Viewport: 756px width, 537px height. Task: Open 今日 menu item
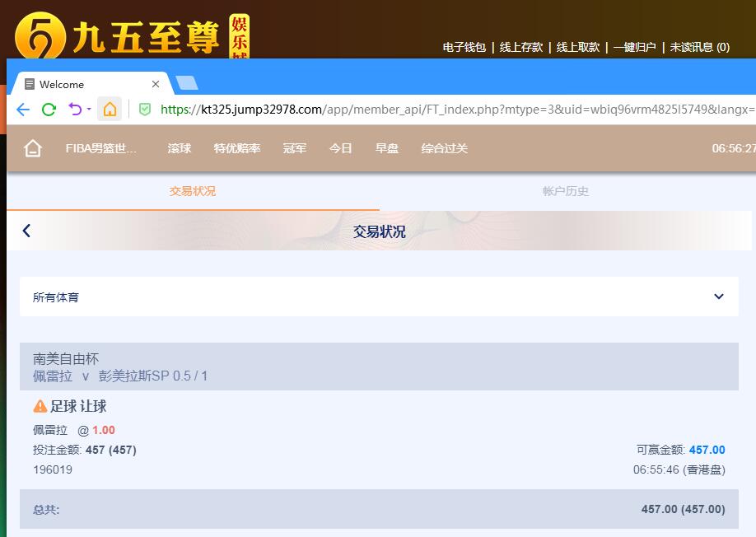(340, 148)
